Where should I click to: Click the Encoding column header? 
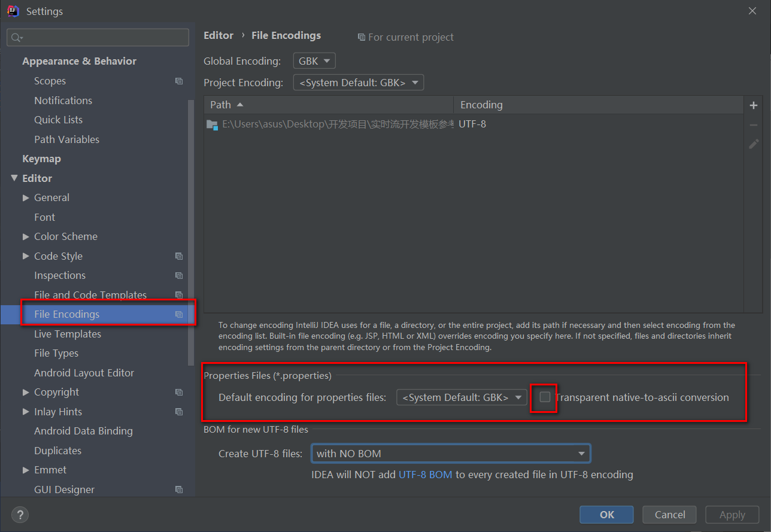598,105
